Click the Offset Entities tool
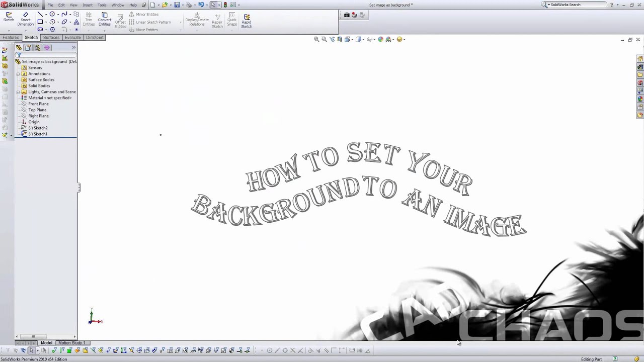 click(x=120, y=21)
